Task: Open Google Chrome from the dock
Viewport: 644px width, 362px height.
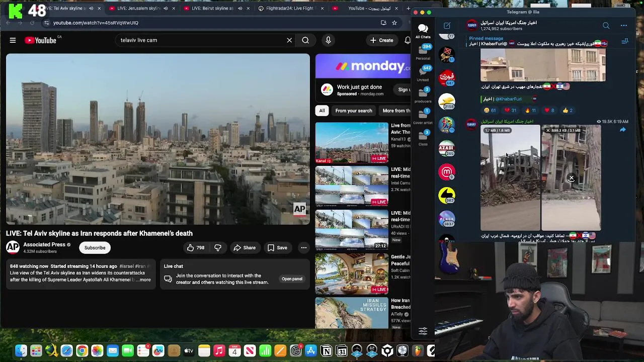Action: [82, 351]
